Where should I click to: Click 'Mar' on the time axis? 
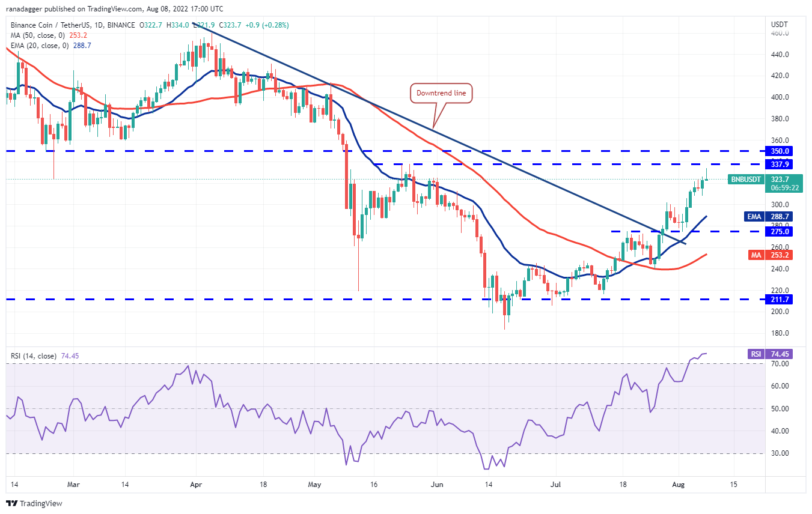[73, 483]
